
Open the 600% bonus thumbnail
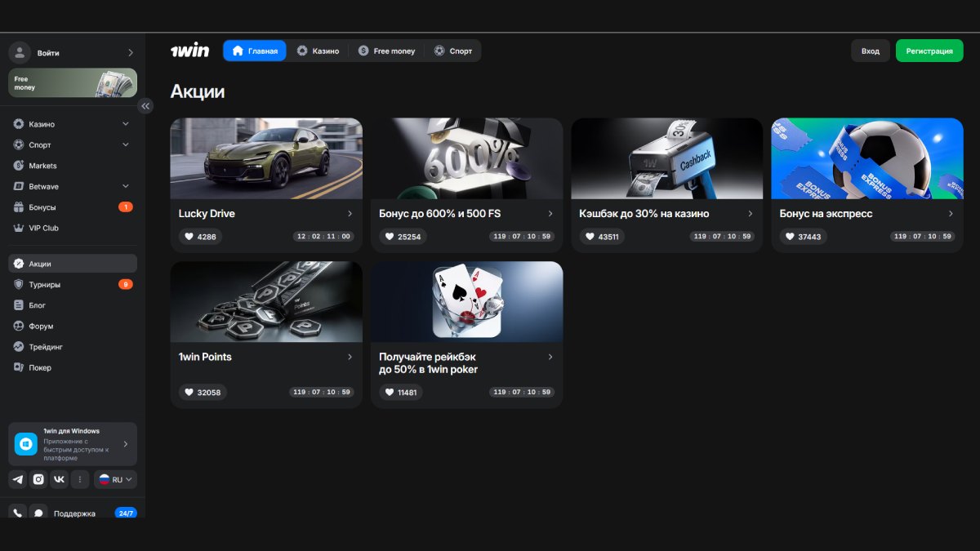466,158
